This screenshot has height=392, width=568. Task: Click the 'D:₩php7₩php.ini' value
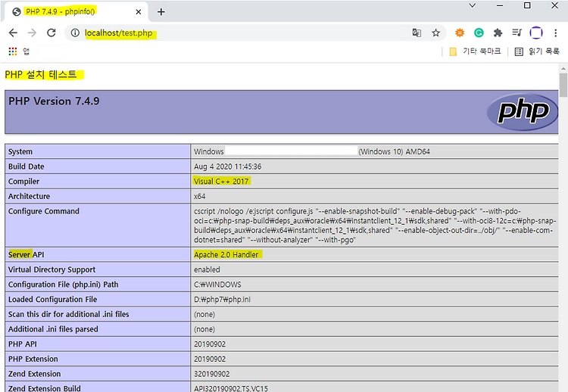click(222, 300)
